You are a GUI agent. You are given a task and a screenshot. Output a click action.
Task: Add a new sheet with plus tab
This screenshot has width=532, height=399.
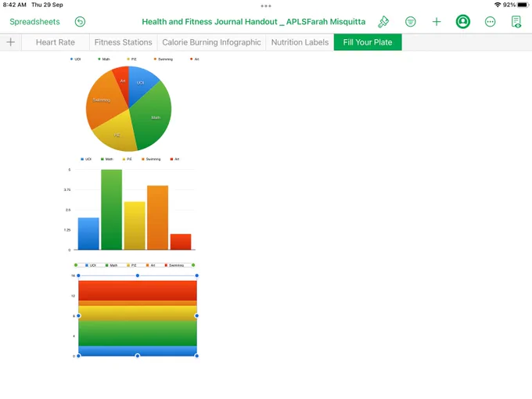pos(10,42)
